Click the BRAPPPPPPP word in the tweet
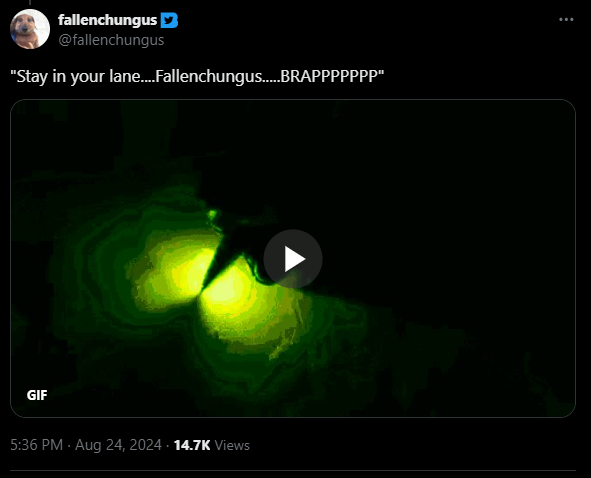The height and width of the screenshot is (478, 591). coord(329,76)
